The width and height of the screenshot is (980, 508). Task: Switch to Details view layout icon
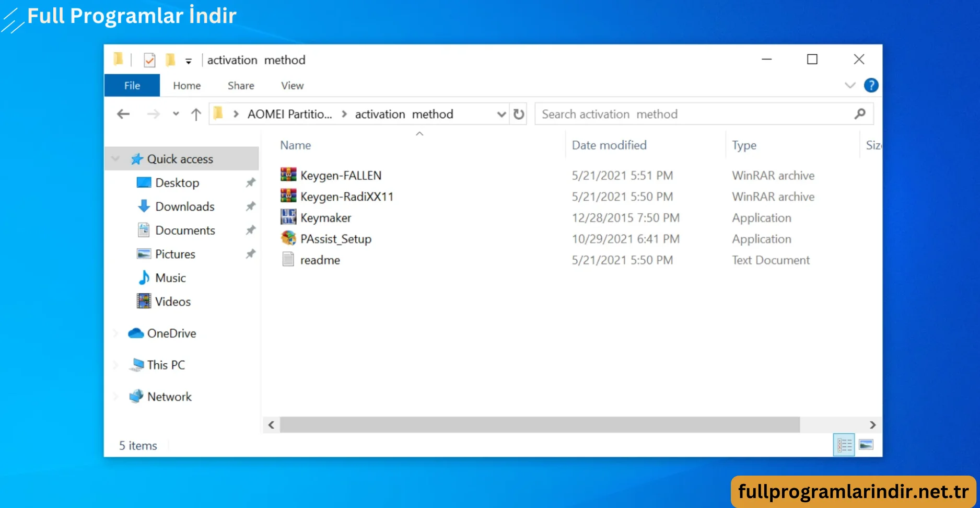click(844, 445)
